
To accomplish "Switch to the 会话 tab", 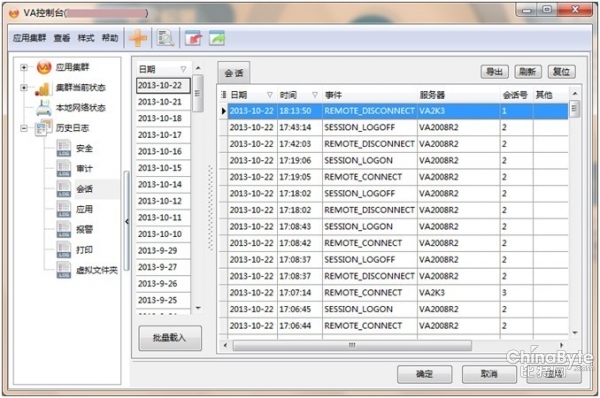I will [x=234, y=73].
